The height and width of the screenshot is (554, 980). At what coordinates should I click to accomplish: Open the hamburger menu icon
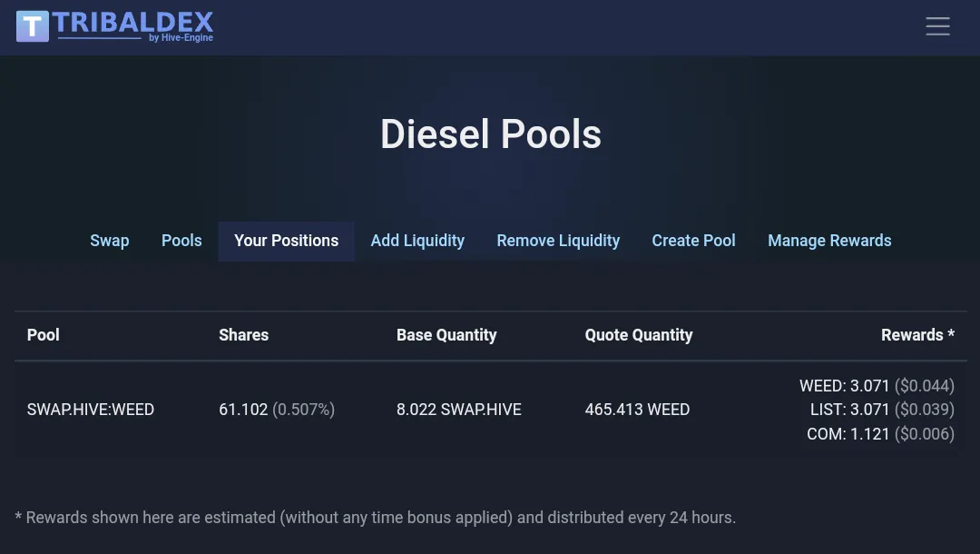(x=937, y=26)
